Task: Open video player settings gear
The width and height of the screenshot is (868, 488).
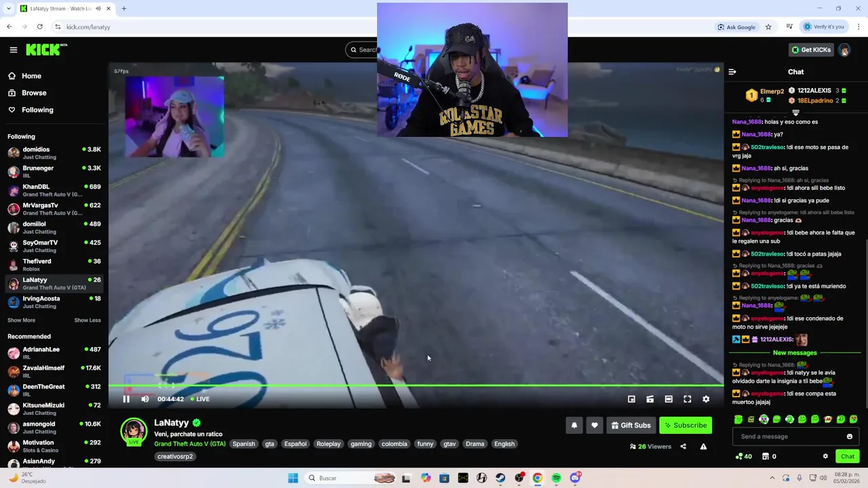Action: coord(706,399)
